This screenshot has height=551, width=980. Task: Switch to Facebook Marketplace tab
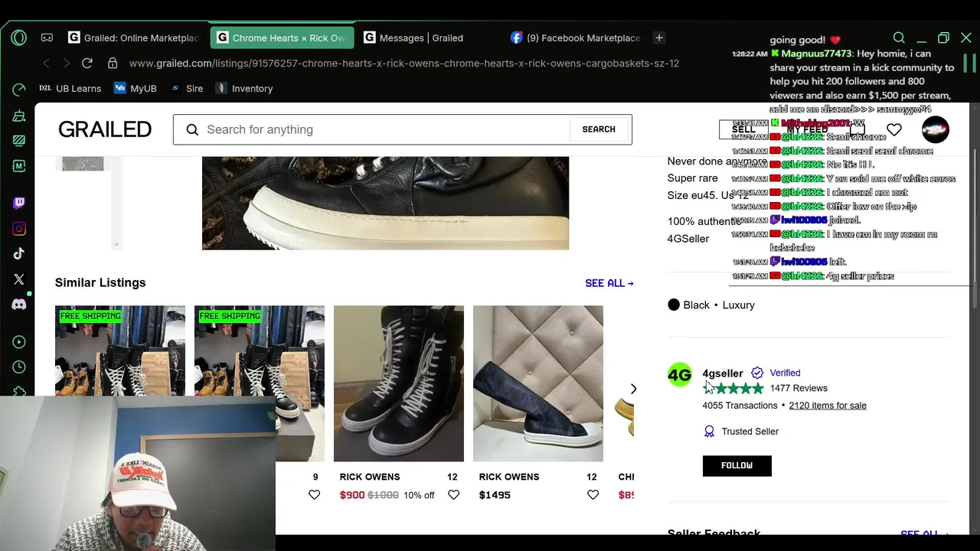click(x=576, y=37)
